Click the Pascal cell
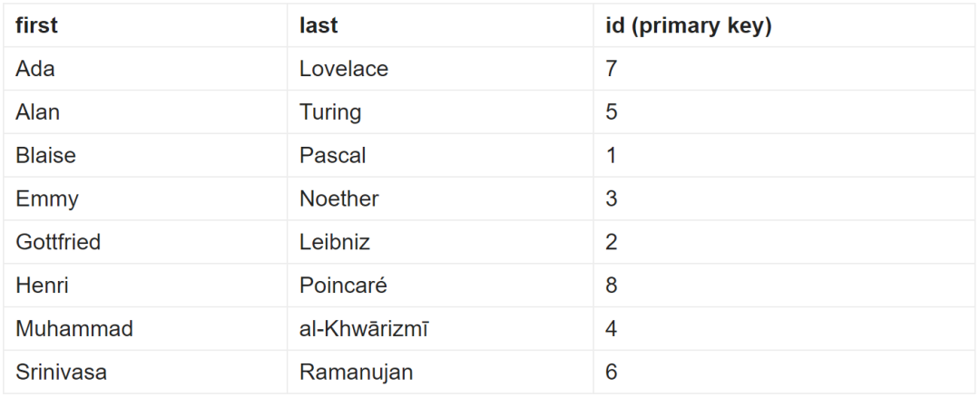The image size is (980, 397). pyautogui.click(x=333, y=156)
